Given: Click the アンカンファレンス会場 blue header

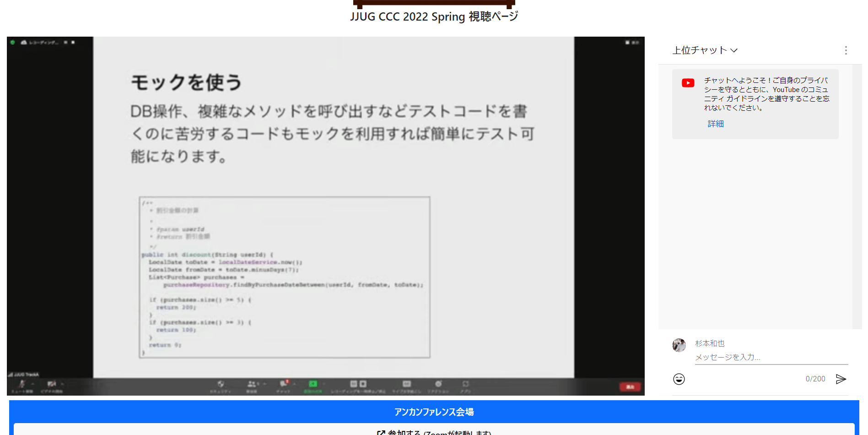Looking at the screenshot, I should point(434,412).
